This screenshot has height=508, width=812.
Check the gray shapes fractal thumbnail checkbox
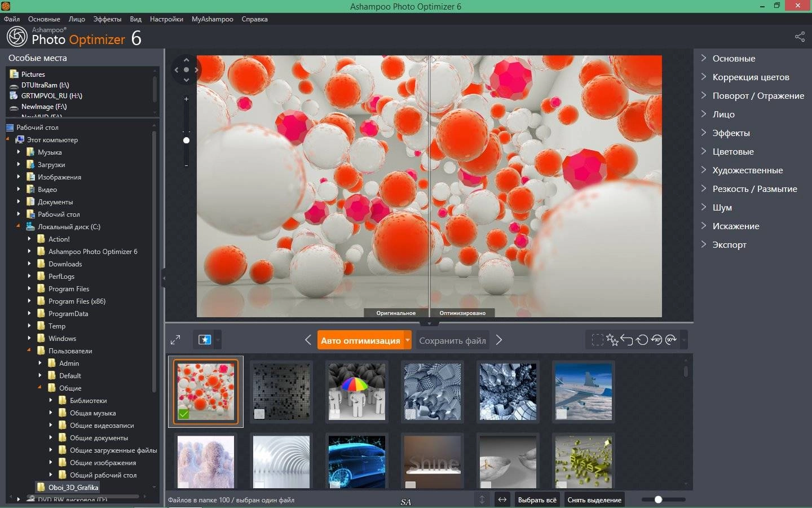tap(411, 414)
